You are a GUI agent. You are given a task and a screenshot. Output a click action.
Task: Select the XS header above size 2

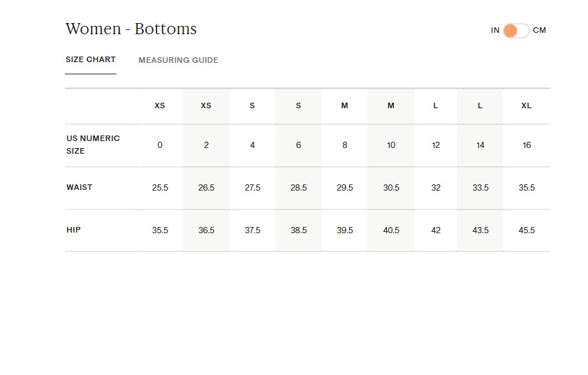206,106
